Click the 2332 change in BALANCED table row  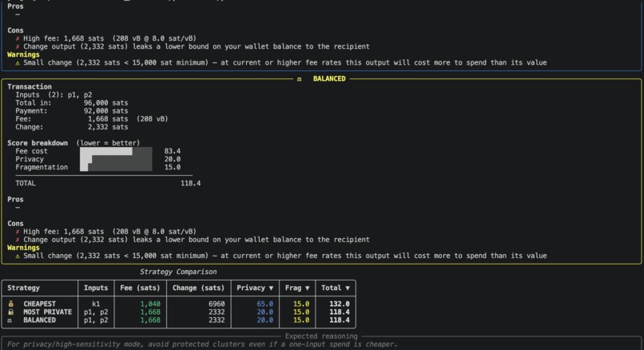(217, 320)
